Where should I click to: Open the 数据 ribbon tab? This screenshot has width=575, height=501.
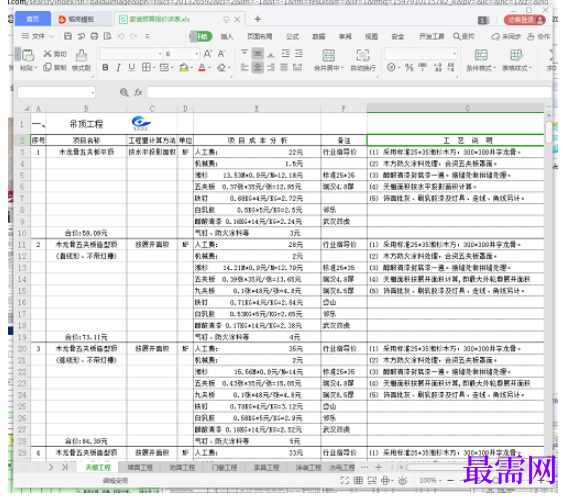point(319,36)
